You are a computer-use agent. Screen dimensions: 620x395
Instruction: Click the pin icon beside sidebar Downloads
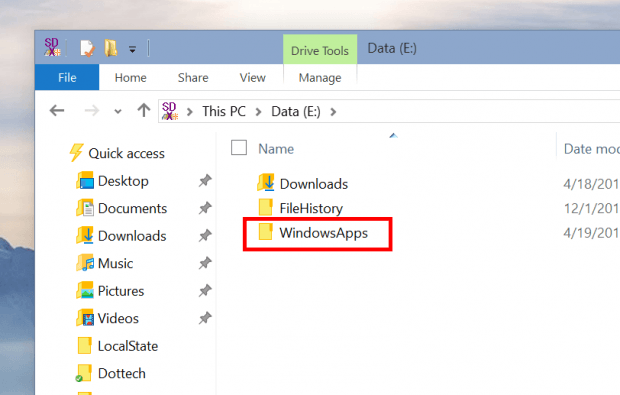tap(205, 236)
